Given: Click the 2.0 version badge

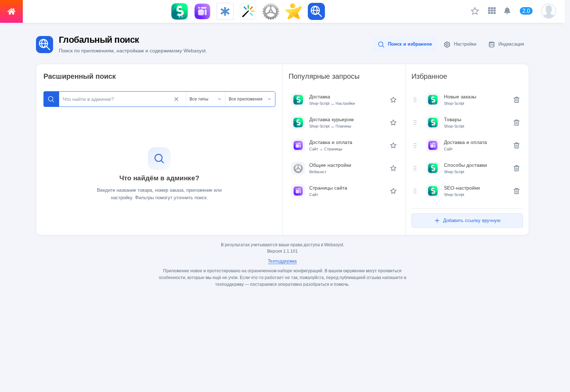Looking at the screenshot, I should [x=526, y=11].
